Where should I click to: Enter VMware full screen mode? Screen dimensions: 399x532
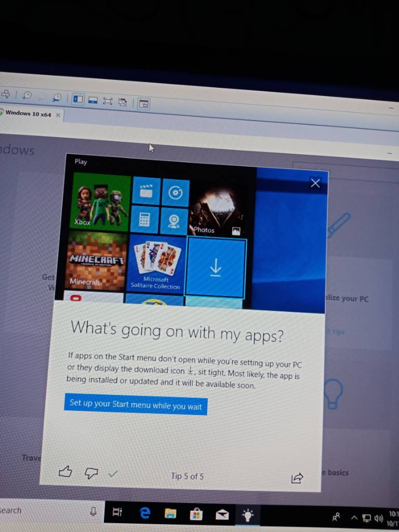click(x=107, y=101)
